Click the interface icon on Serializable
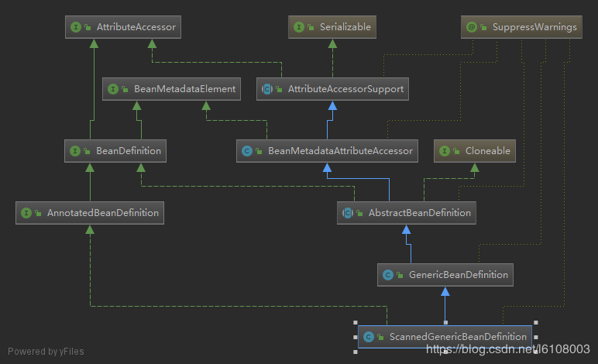The image size is (598, 364). 299,27
